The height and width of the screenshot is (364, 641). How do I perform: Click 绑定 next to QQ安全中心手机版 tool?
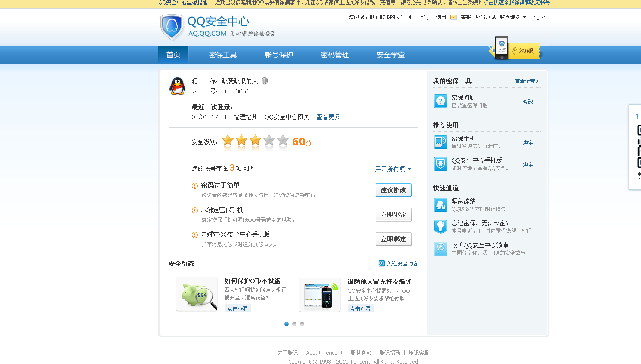[528, 165]
